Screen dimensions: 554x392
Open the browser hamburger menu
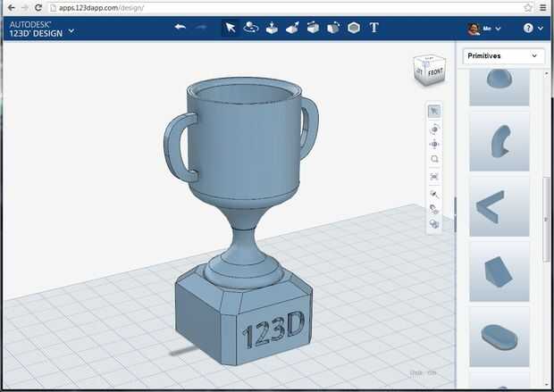543,7
